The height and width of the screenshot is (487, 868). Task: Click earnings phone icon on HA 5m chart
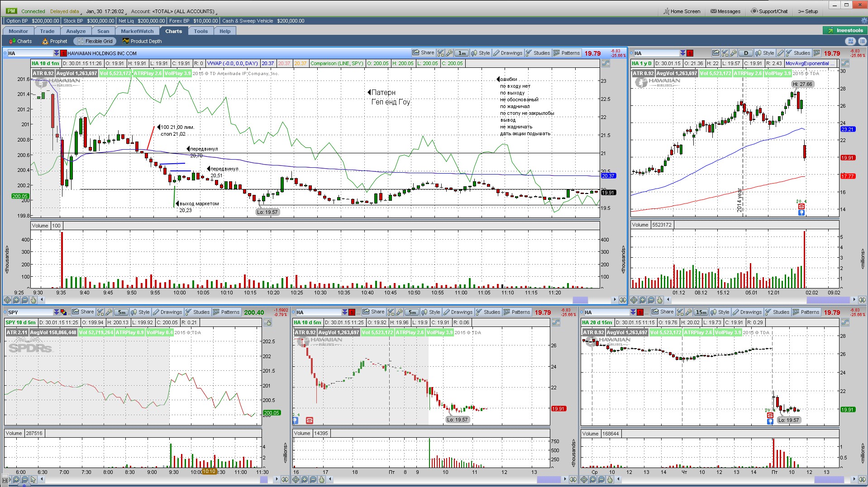tap(309, 420)
